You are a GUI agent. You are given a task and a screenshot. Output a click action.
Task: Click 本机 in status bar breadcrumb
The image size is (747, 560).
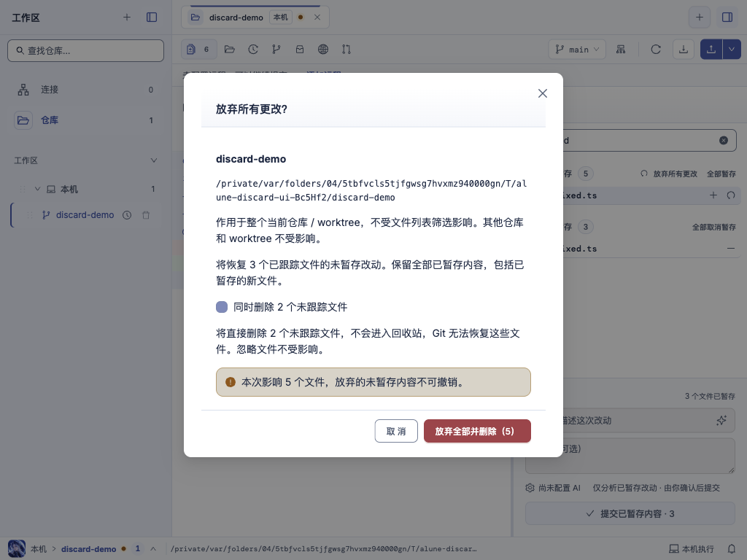tap(39, 548)
